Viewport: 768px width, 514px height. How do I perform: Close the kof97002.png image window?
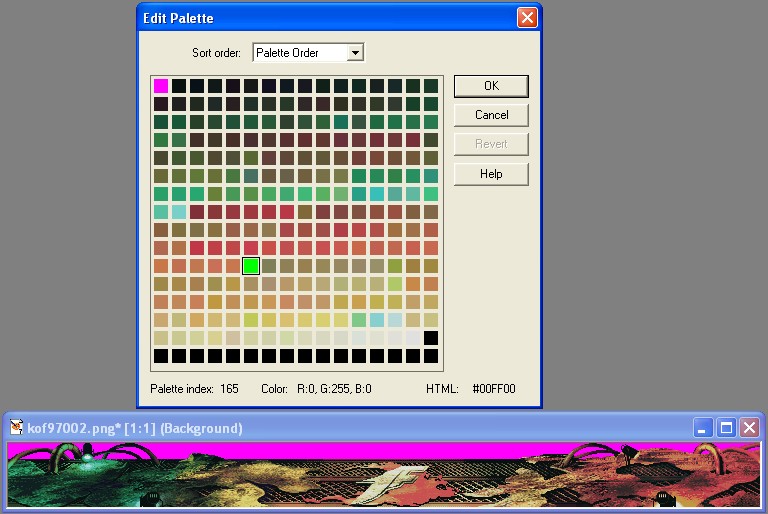(749, 428)
